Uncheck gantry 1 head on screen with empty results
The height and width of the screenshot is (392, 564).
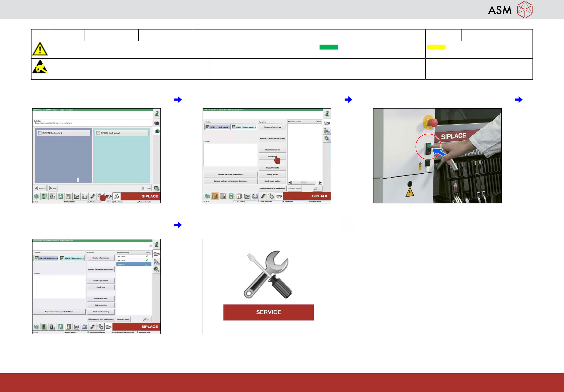pyautogui.click(x=233, y=127)
